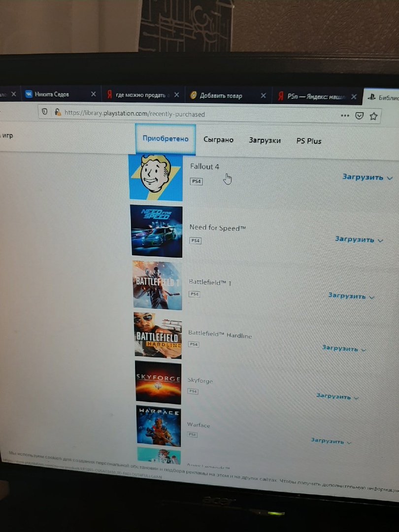Open the Fallout 4 title link

(x=204, y=166)
